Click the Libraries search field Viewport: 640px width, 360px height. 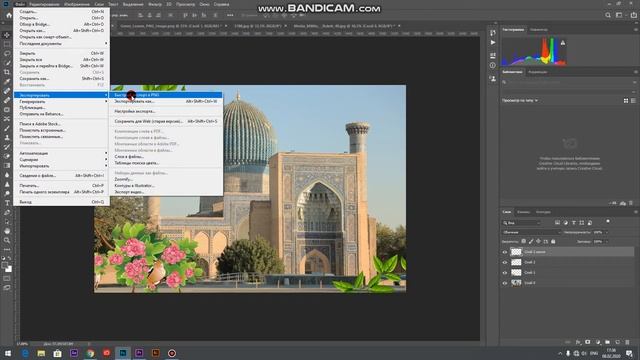pos(569,82)
